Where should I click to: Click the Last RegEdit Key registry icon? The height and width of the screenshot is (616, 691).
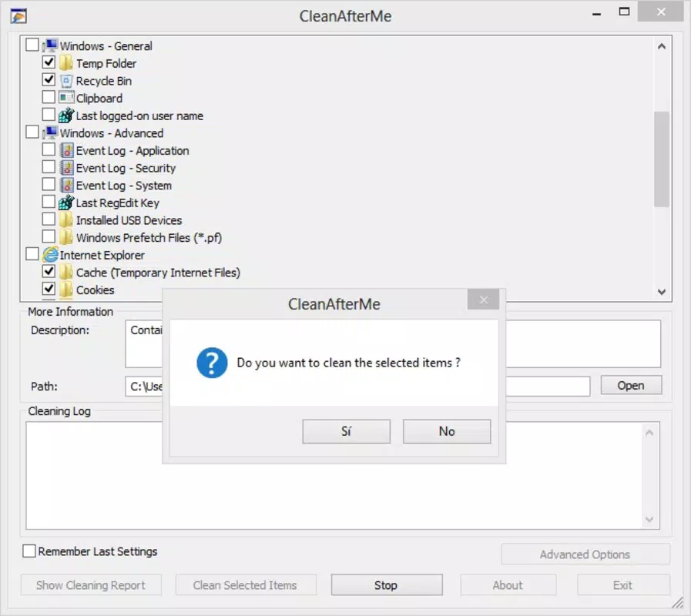pyautogui.click(x=66, y=203)
